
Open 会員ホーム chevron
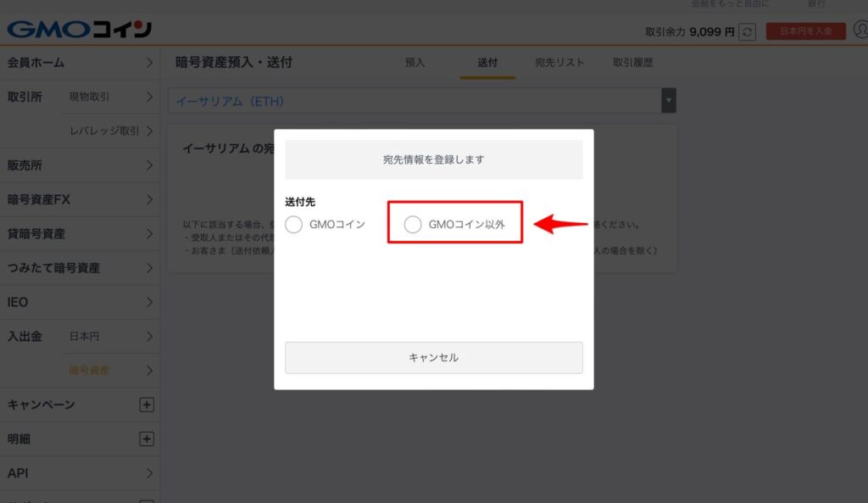[149, 63]
